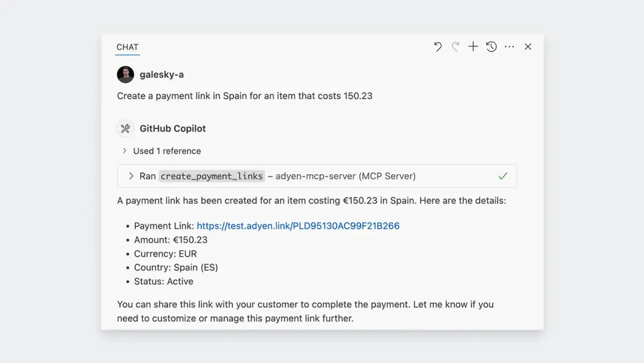Start a new chat with plus icon

click(x=473, y=46)
